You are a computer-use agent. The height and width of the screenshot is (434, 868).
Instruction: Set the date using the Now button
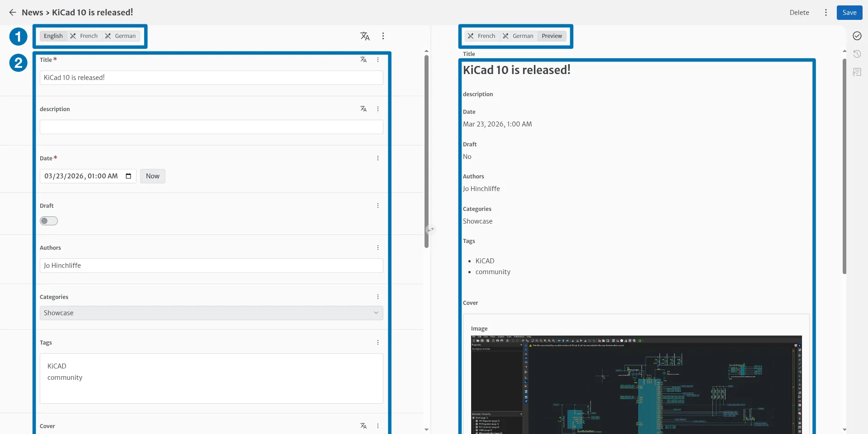pyautogui.click(x=153, y=176)
